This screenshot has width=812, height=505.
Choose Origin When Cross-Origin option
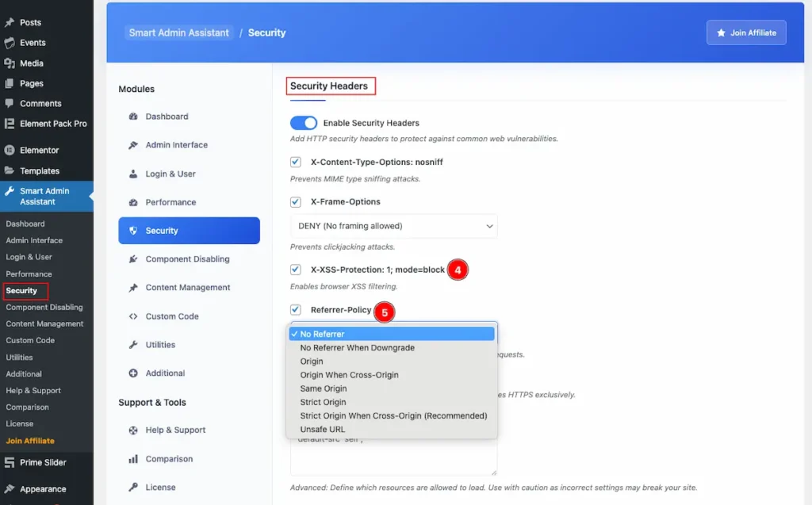(x=392, y=375)
